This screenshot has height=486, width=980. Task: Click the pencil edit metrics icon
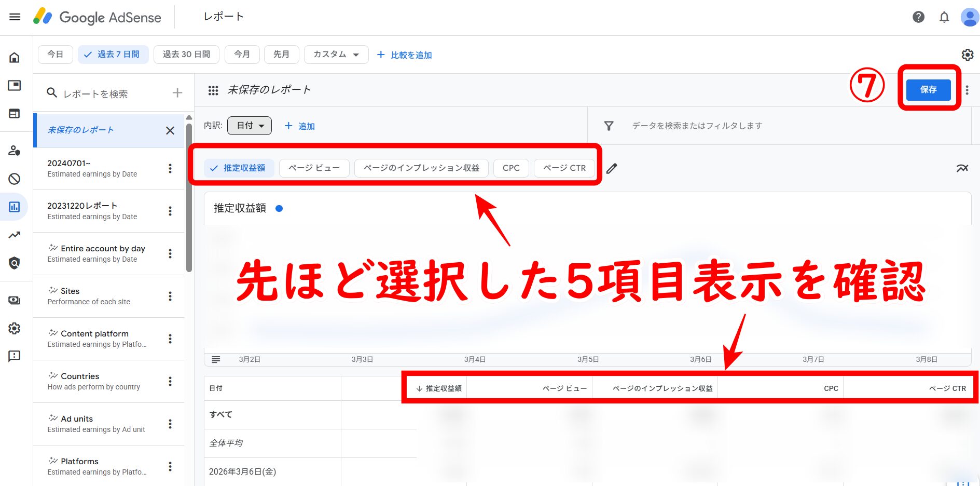point(612,168)
